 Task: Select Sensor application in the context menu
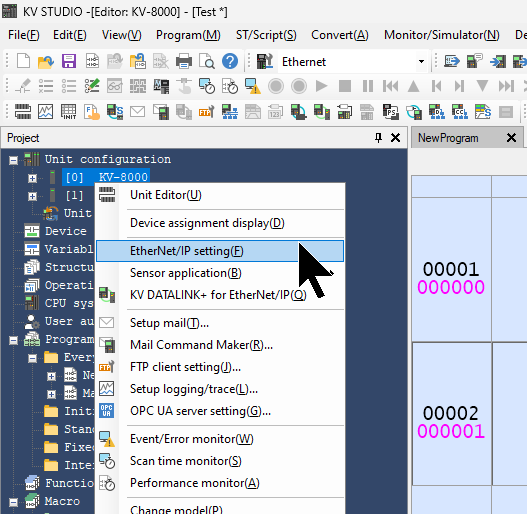coord(220,273)
